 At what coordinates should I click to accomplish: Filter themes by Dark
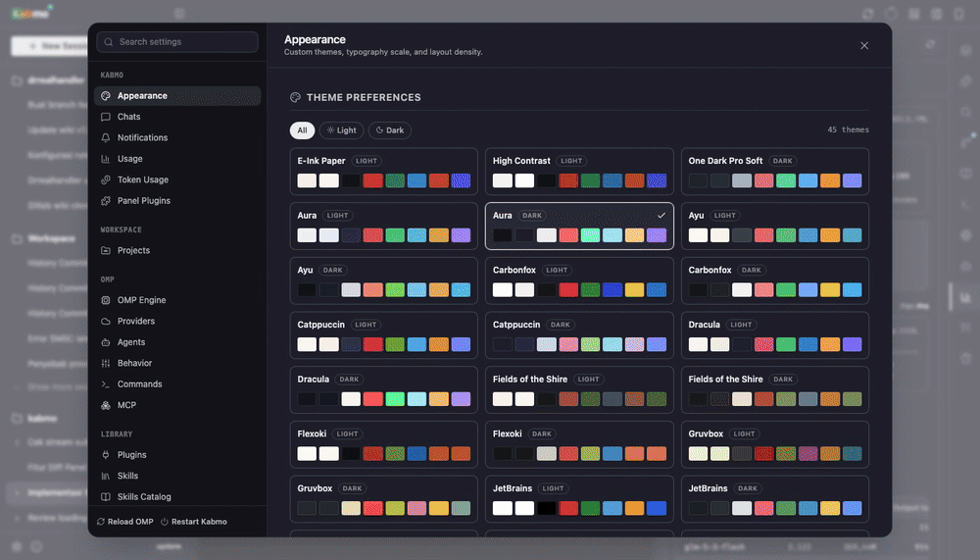click(x=389, y=130)
